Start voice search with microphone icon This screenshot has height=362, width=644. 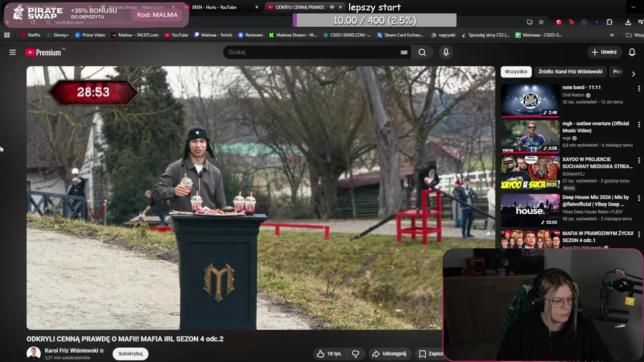[x=446, y=52]
